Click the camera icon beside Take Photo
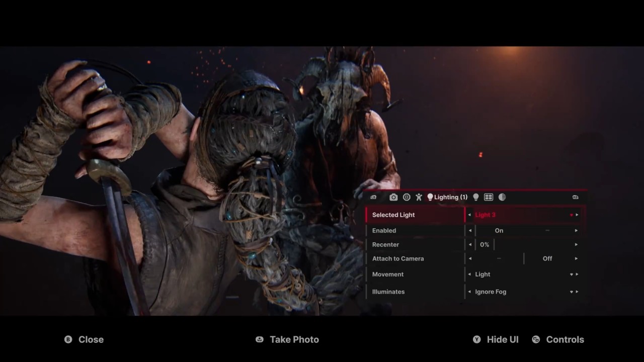Image resolution: width=644 pixels, height=362 pixels. point(259,339)
